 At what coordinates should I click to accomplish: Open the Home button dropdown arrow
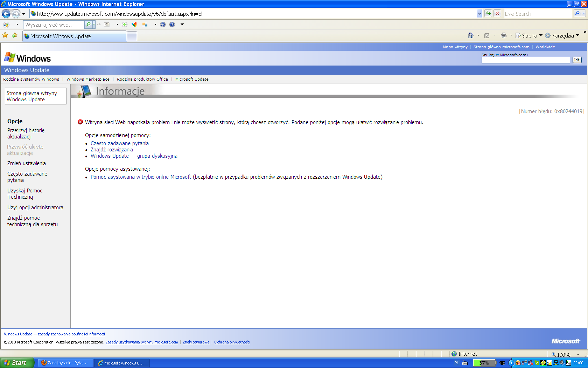[x=478, y=35]
